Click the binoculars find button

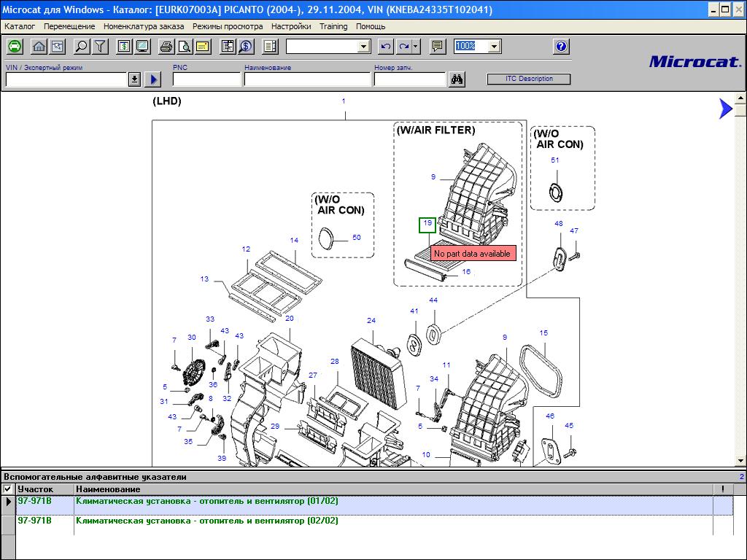pyautogui.click(x=457, y=79)
